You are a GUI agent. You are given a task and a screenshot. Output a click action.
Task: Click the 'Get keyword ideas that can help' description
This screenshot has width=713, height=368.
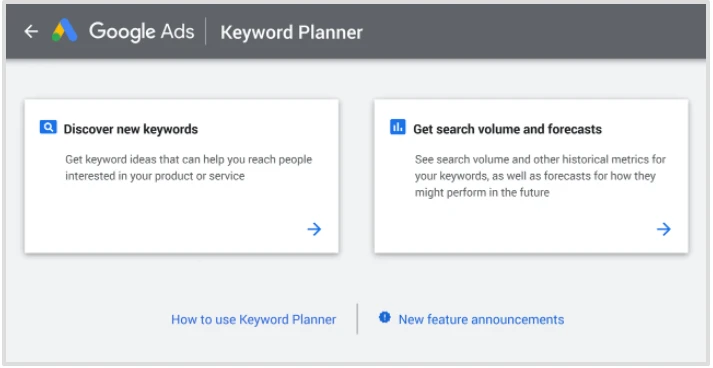click(x=189, y=168)
